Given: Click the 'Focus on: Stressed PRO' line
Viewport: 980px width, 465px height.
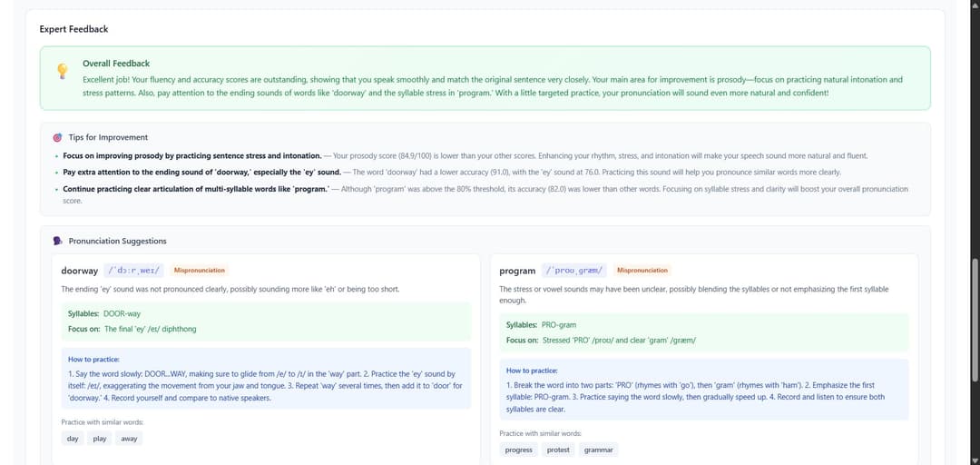Looking at the screenshot, I should point(602,341).
